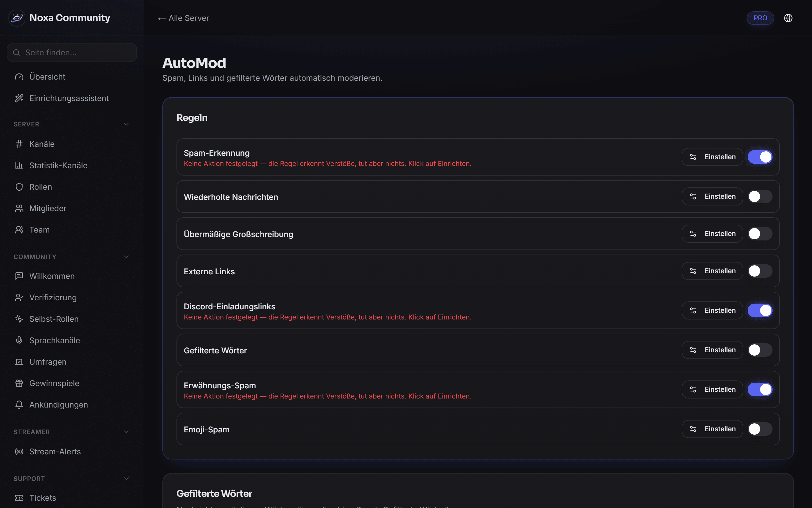Open the Kanäle page
This screenshot has width=812, height=508.
click(72, 144)
